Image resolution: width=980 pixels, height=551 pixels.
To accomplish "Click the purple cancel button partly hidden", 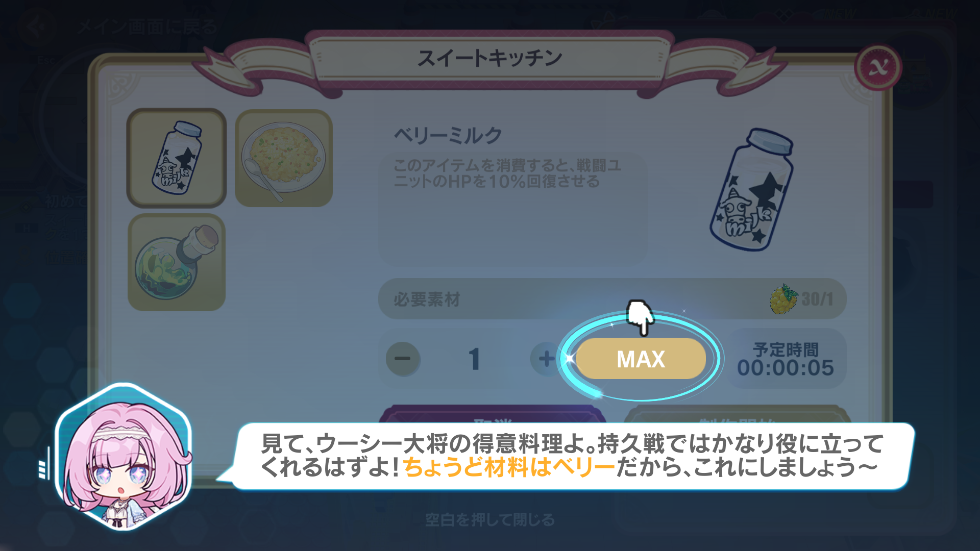I will click(493, 414).
